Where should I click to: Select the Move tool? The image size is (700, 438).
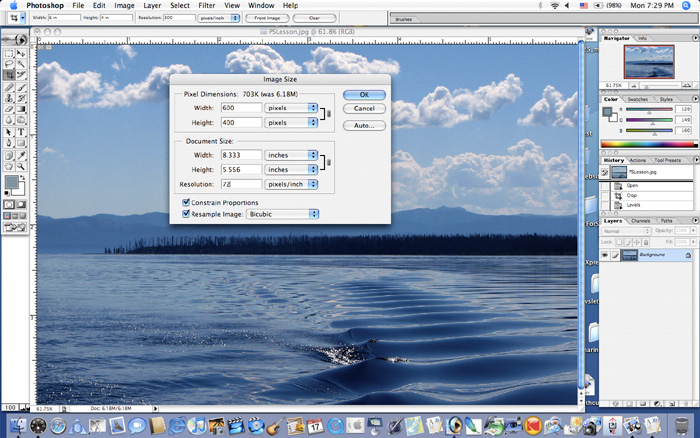[x=21, y=54]
